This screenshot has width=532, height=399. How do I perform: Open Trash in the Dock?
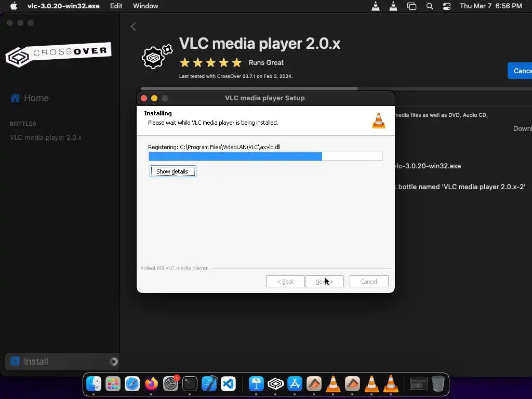(438, 384)
